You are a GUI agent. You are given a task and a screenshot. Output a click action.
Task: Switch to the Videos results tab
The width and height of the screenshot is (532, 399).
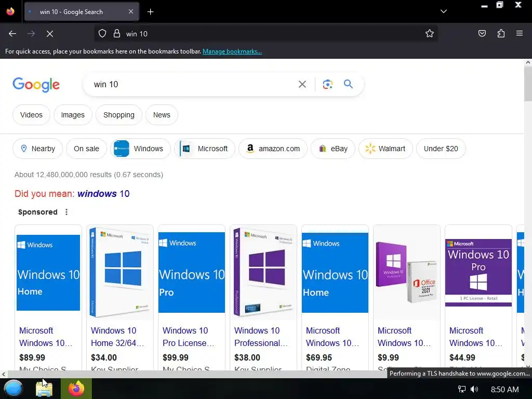click(x=31, y=115)
